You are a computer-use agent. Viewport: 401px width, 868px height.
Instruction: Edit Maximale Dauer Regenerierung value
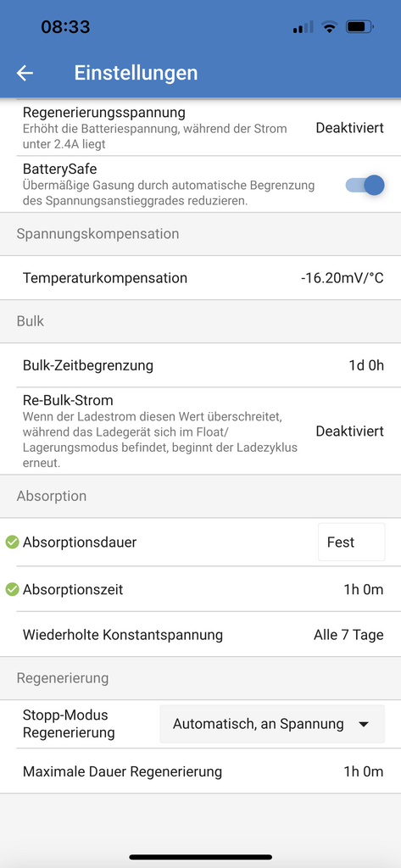coord(364,771)
